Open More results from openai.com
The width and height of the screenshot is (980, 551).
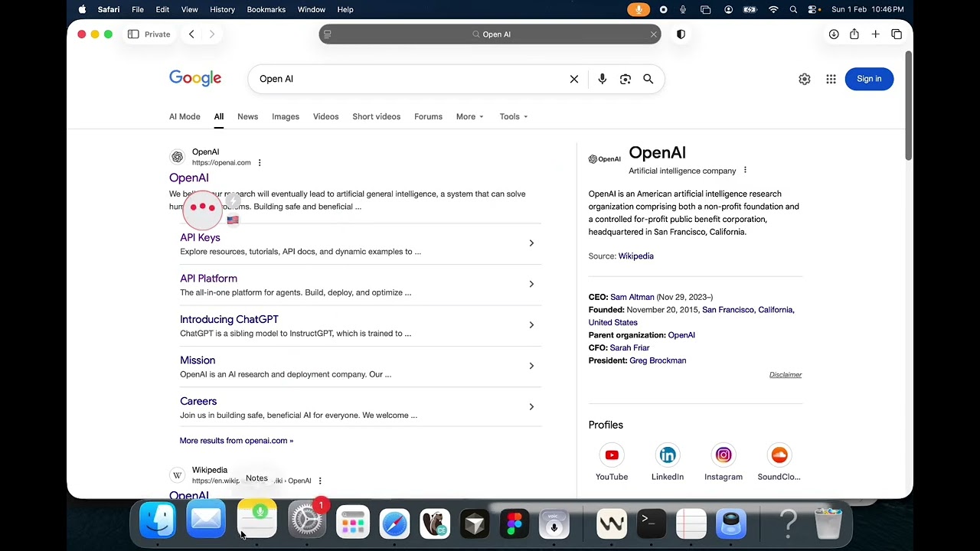coord(236,441)
